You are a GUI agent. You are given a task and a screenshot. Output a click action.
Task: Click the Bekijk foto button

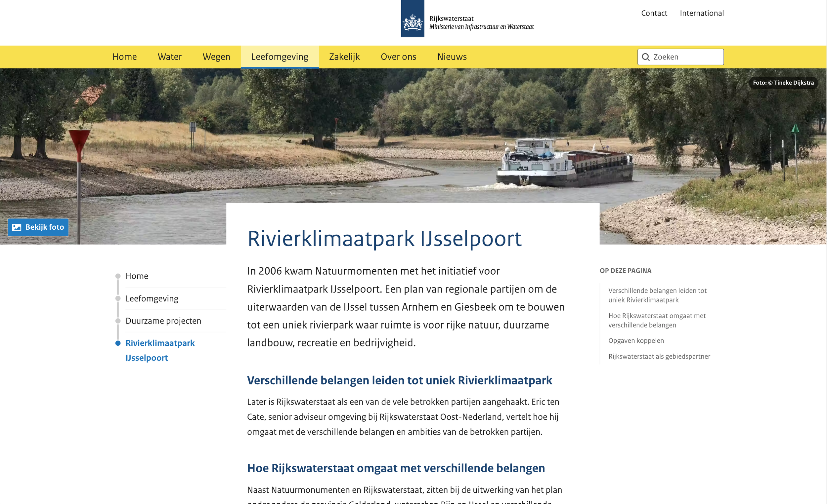click(38, 227)
